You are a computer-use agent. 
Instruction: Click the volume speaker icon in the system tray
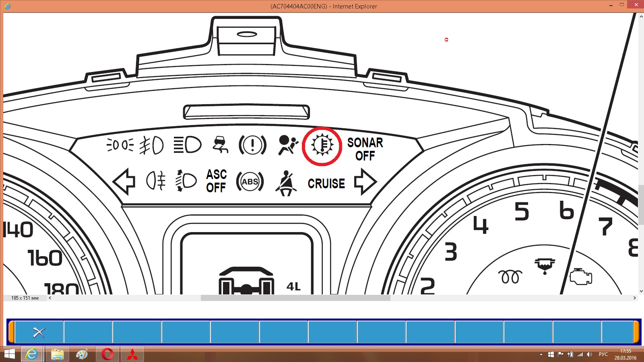click(x=589, y=354)
